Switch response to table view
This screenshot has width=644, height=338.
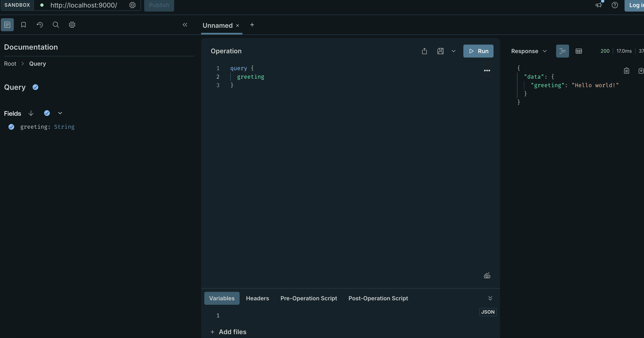pyautogui.click(x=579, y=51)
